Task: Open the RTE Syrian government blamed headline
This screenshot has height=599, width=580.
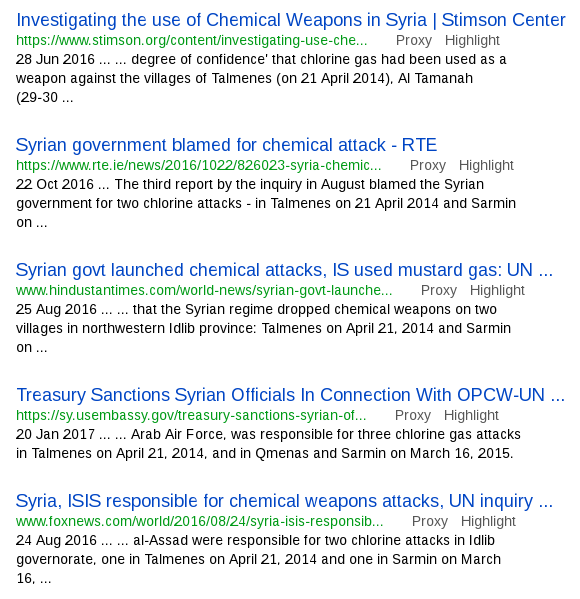Action: pos(226,145)
